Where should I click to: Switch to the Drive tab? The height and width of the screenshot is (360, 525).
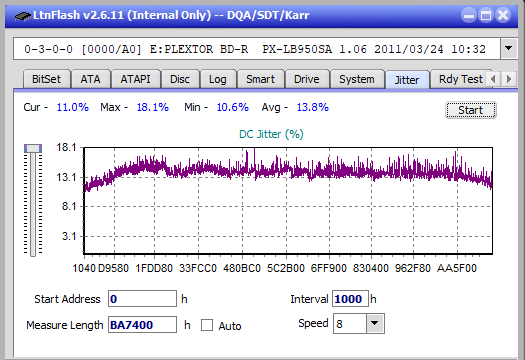click(307, 79)
